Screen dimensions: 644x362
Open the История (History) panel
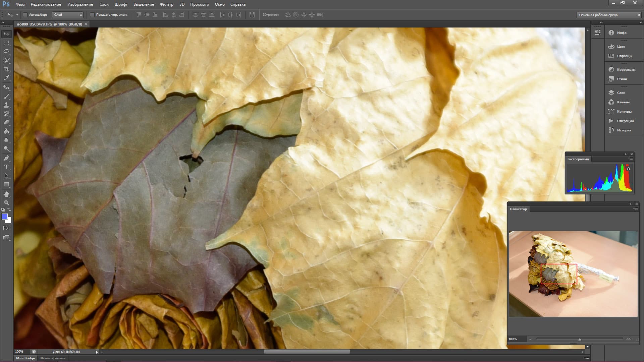point(624,130)
